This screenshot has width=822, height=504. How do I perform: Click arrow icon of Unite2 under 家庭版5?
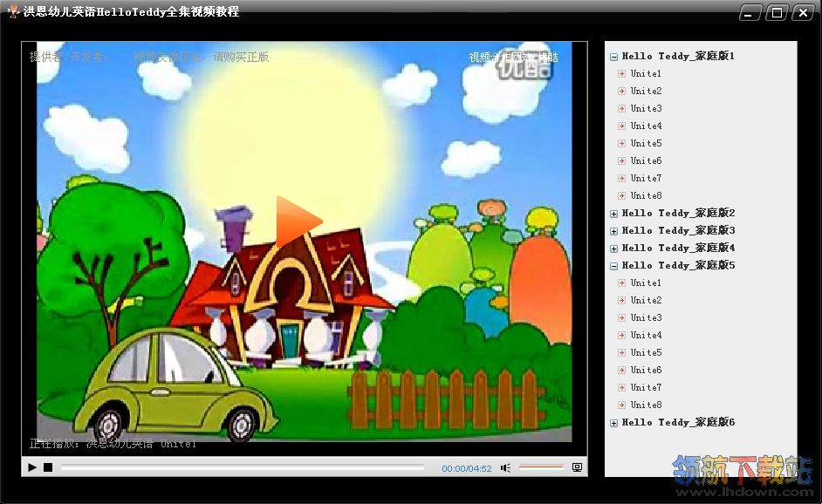[x=622, y=300]
